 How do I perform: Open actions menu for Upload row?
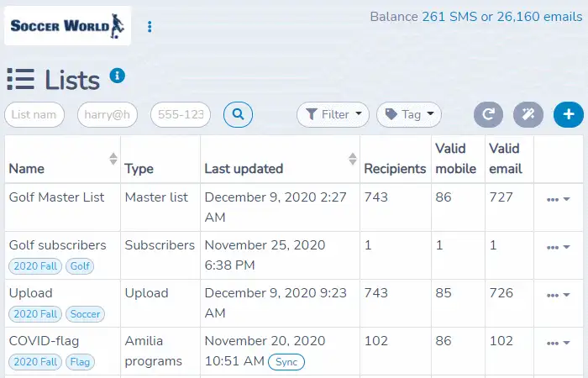[x=558, y=295]
